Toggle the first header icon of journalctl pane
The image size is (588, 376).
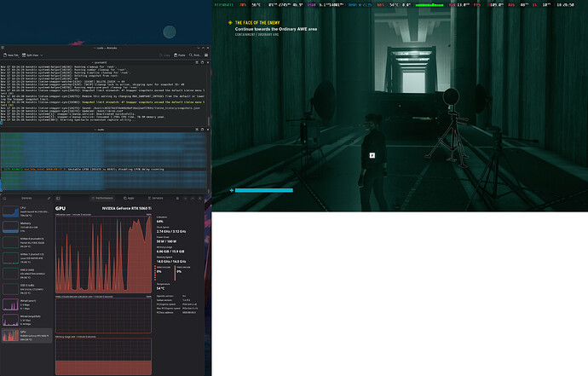197,62
